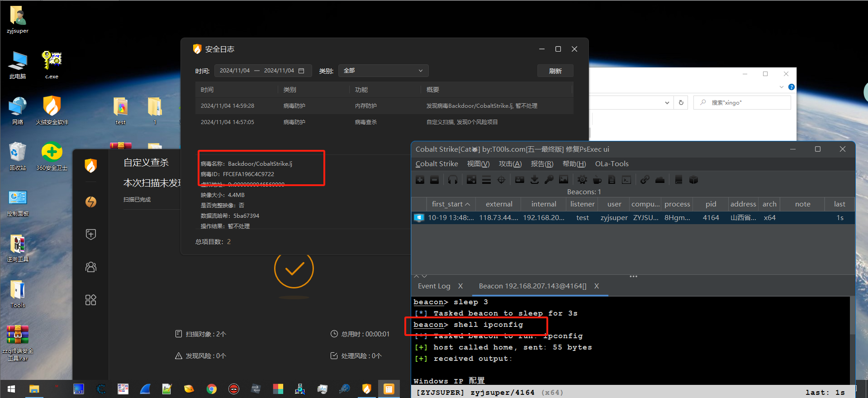868x398 pixels.
Task: Click the Wireshark fin icon in taskbar
Action: pos(145,389)
